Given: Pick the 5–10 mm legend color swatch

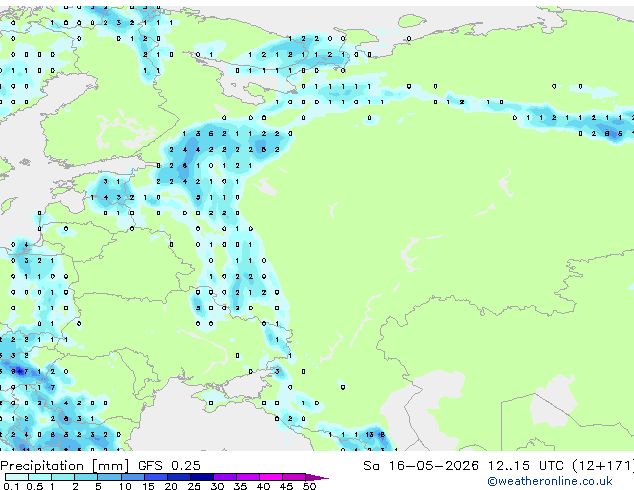Looking at the screenshot, I should 109,477.
